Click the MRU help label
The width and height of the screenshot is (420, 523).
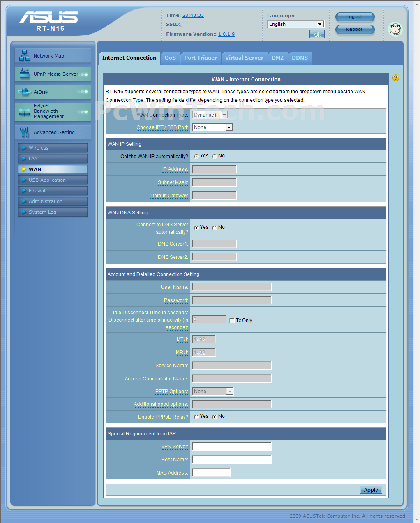182,353
